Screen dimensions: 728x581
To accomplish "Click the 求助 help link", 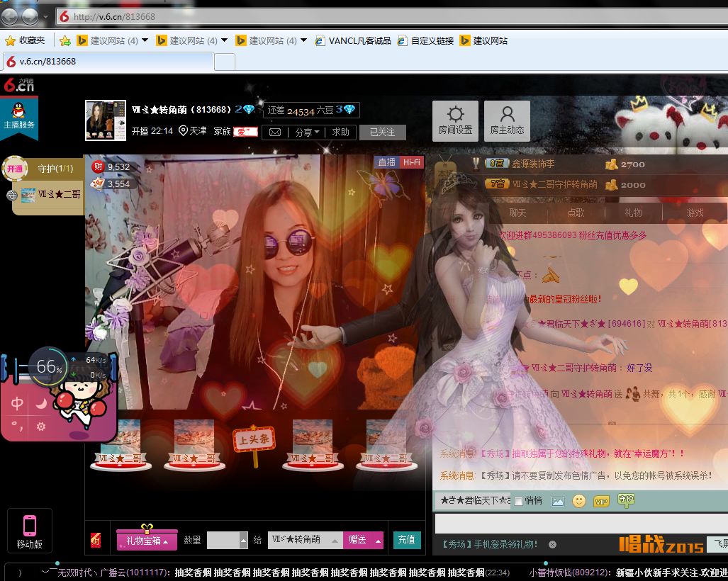I will point(340,132).
